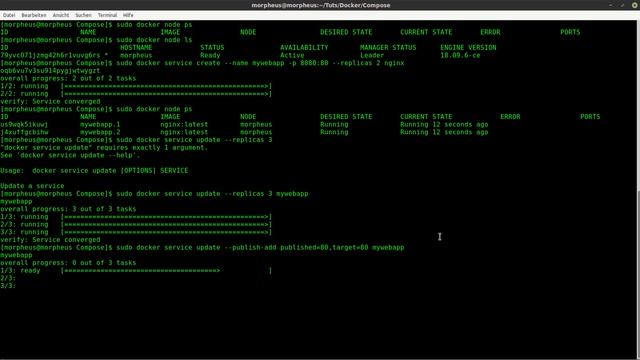This screenshot has width=640, height=360.
Task: Open the Datei menu
Action: point(9,15)
